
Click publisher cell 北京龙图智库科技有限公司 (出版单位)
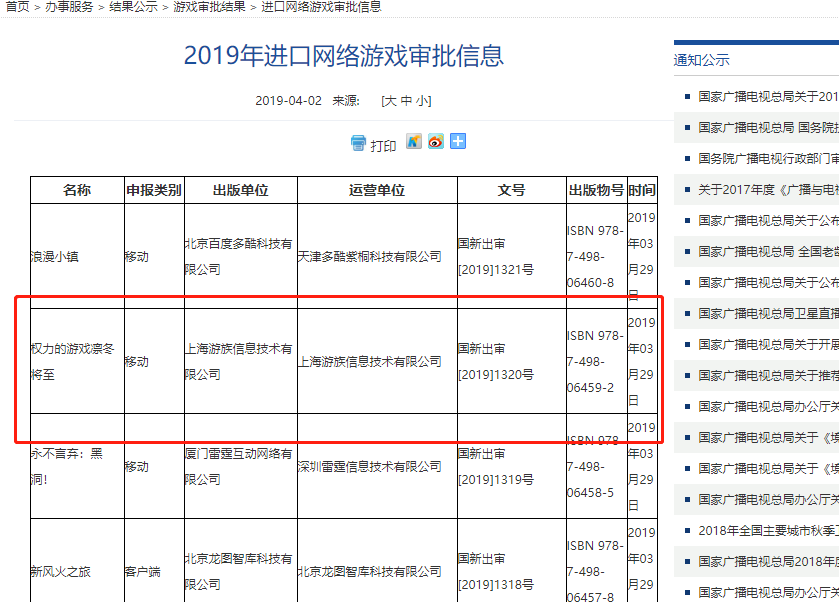[x=239, y=571]
